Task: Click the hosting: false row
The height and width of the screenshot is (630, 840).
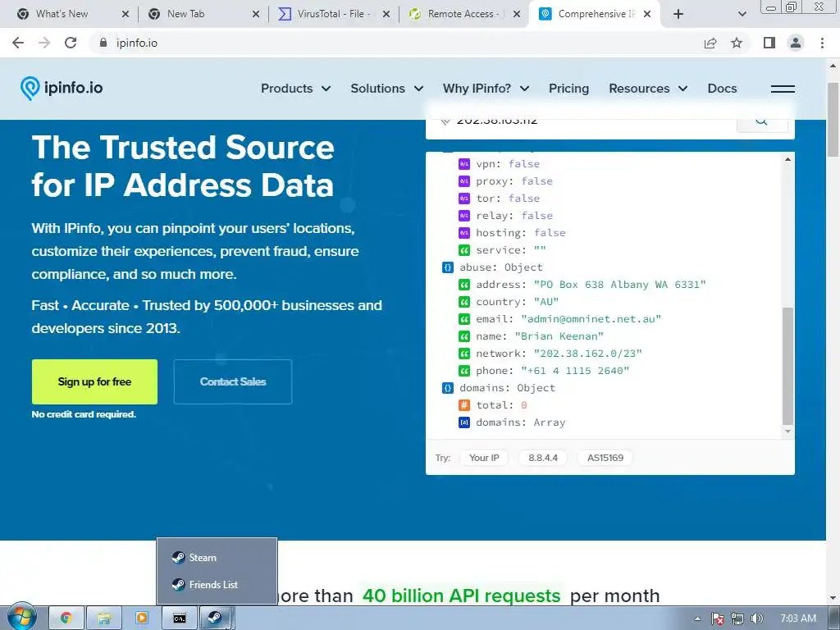Action: pyautogui.click(x=512, y=233)
